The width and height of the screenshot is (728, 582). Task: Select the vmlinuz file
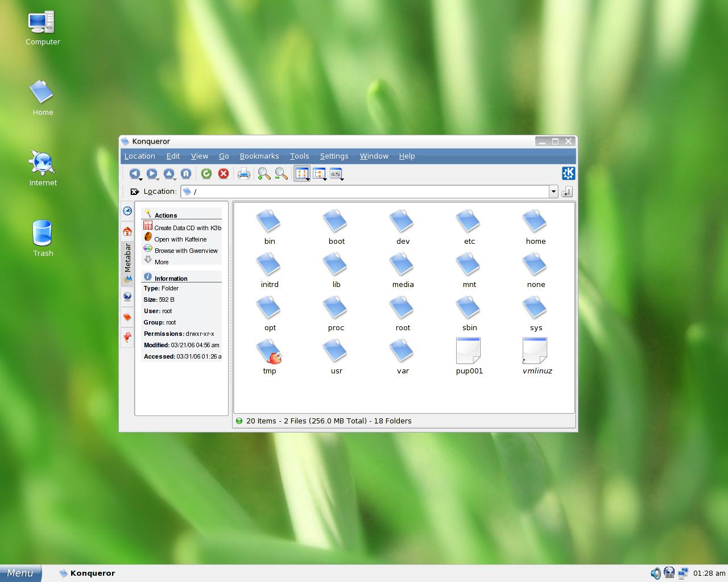[x=536, y=356]
